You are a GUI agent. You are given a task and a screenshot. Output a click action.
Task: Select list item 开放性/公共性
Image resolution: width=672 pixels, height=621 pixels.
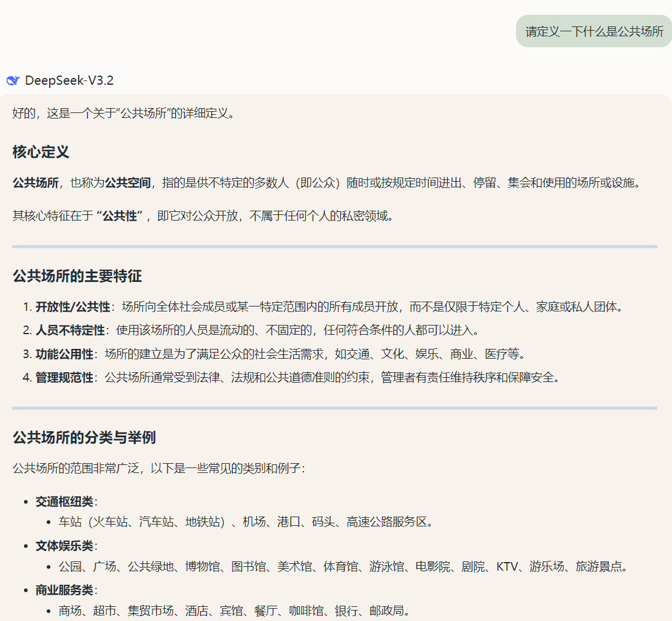tap(72, 307)
